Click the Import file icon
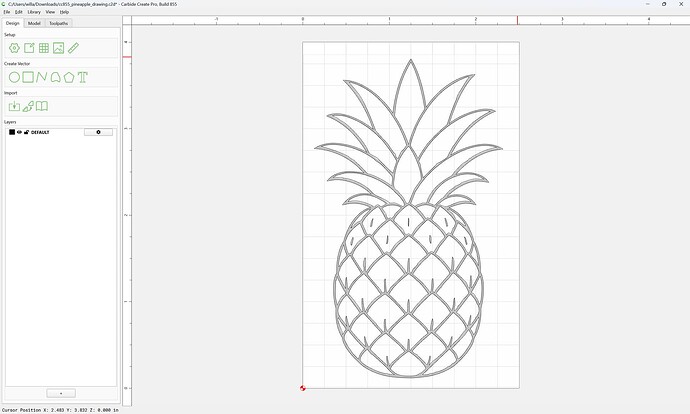This screenshot has height=414, width=690. click(15, 106)
